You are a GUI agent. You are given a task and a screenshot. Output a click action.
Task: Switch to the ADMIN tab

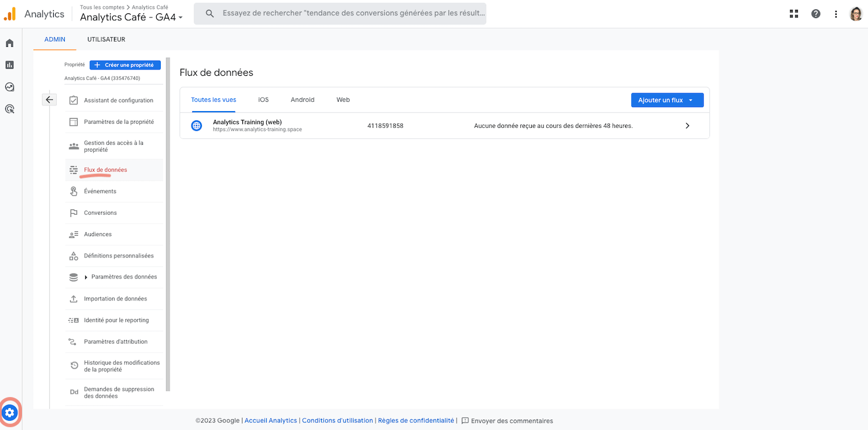click(x=55, y=39)
